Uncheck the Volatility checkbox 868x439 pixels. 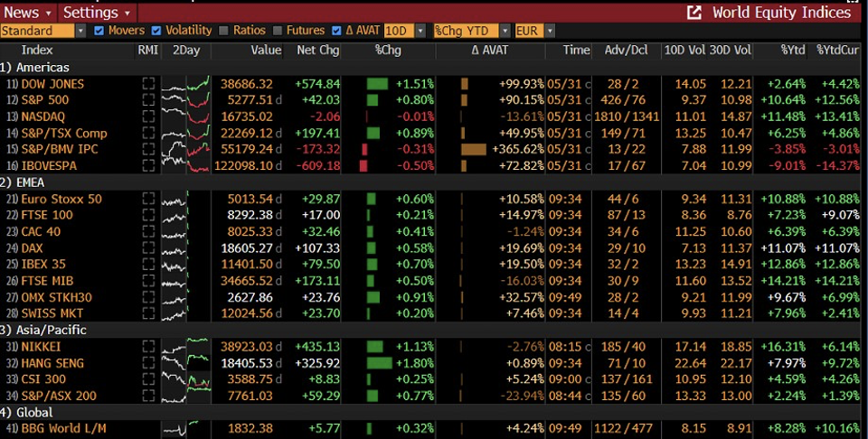click(x=156, y=31)
